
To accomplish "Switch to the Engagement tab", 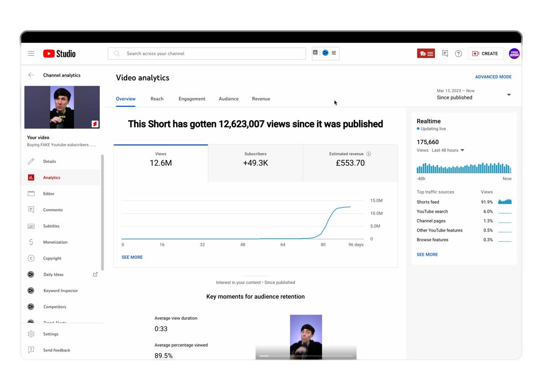I will tap(192, 99).
